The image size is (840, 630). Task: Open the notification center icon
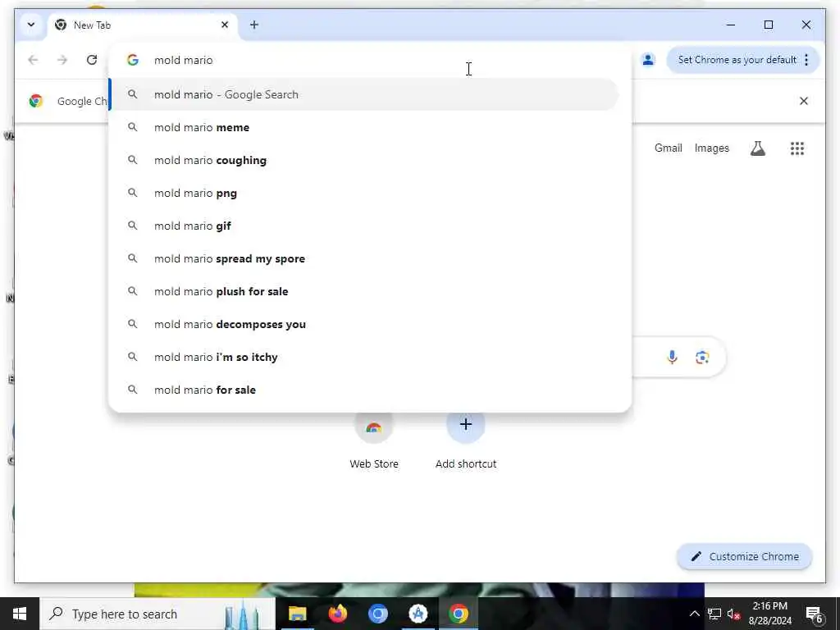[814, 614]
